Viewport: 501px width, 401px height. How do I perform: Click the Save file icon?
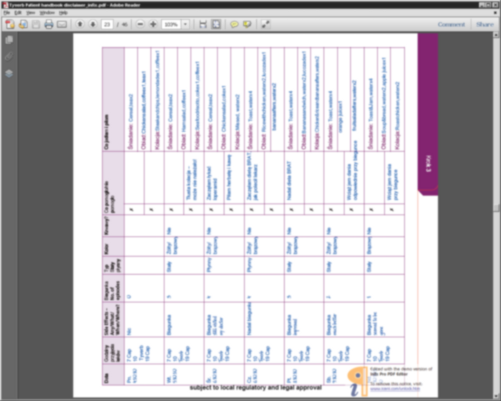[36, 24]
